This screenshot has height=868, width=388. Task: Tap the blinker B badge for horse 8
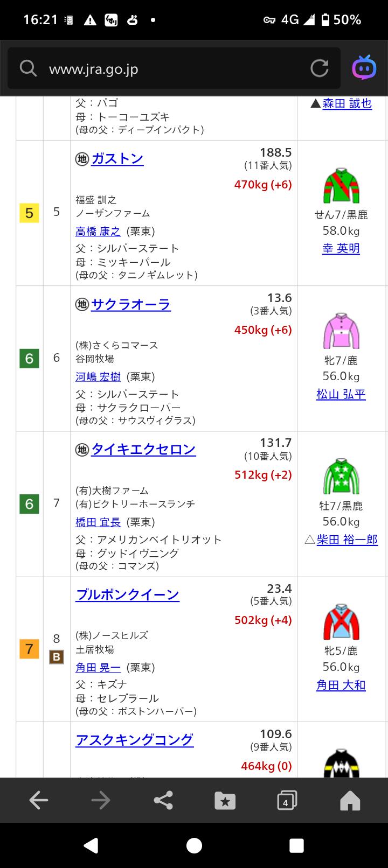click(57, 657)
